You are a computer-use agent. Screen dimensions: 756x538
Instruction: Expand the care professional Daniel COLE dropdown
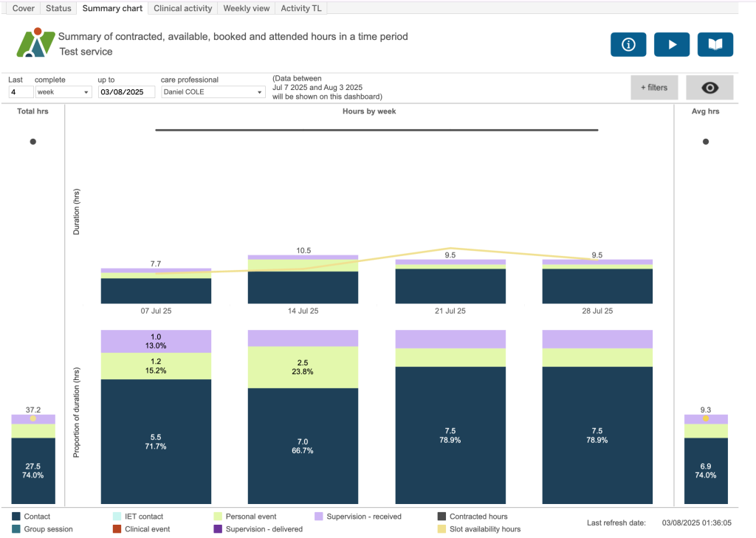pyautogui.click(x=213, y=92)
